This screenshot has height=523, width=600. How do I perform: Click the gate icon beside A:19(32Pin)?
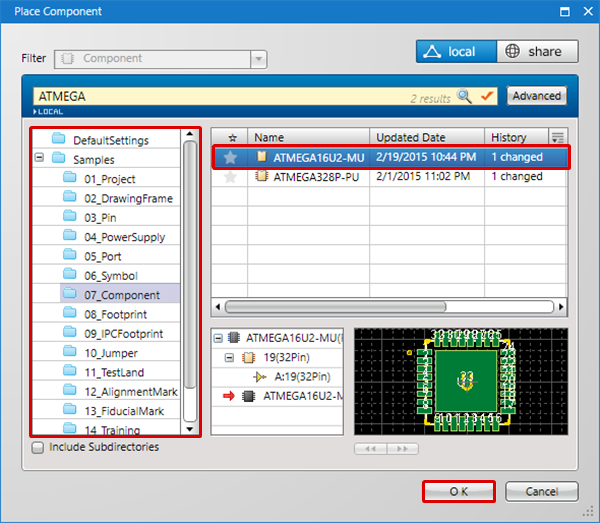coord(259,377)
